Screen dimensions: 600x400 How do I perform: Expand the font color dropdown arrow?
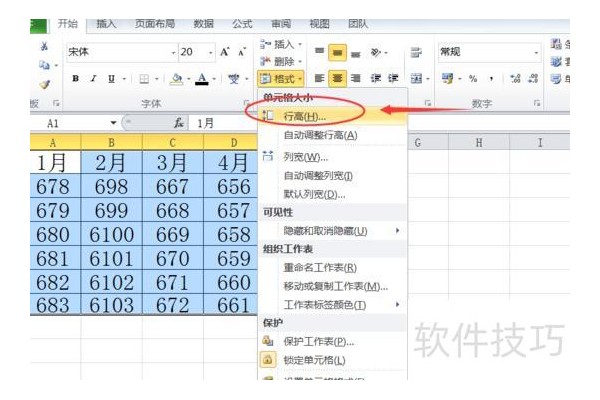(x=214, y=79)
